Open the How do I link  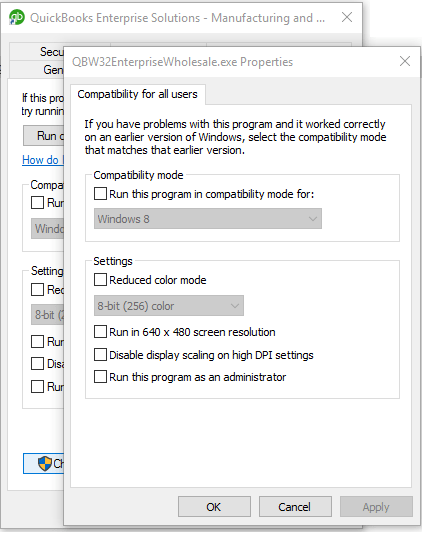point(43,160)
